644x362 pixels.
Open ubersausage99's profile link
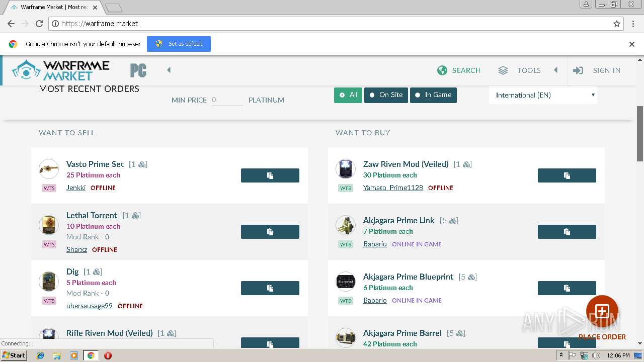tap(90, 306)
